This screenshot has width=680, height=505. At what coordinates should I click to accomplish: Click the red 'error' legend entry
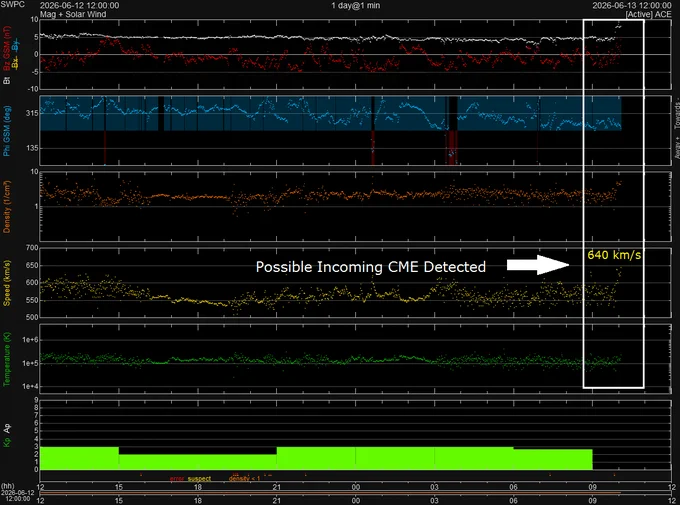[177, 479]
